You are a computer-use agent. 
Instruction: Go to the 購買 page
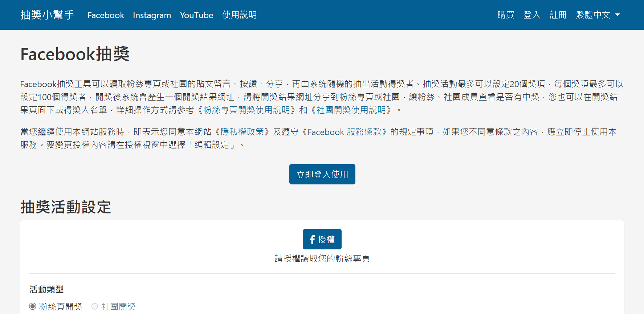pyautogui.click(x=506, y=15)
